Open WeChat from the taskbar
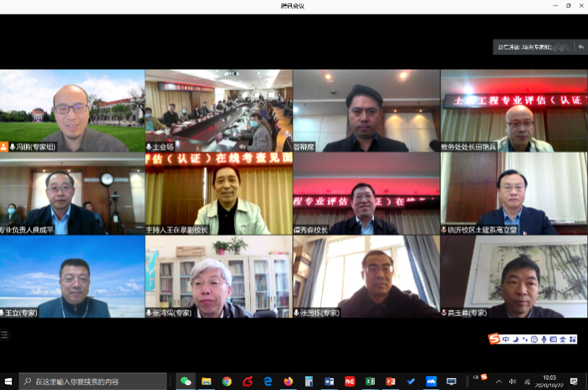588x390 pixels. pos(186,381)
